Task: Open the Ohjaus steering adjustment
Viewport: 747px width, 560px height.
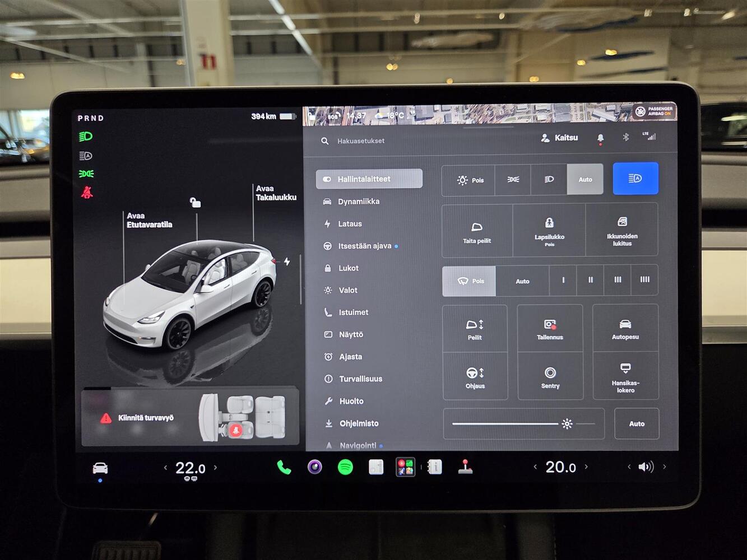Action: click(x=475, y=377)
